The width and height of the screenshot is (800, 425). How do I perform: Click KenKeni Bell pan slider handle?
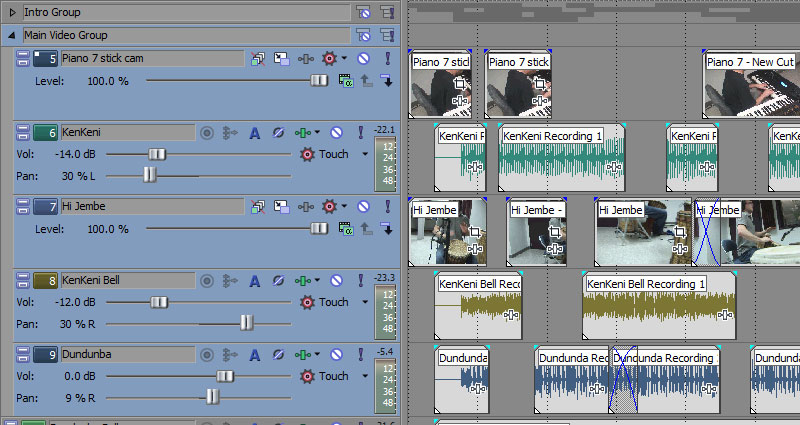coord(246,322)
